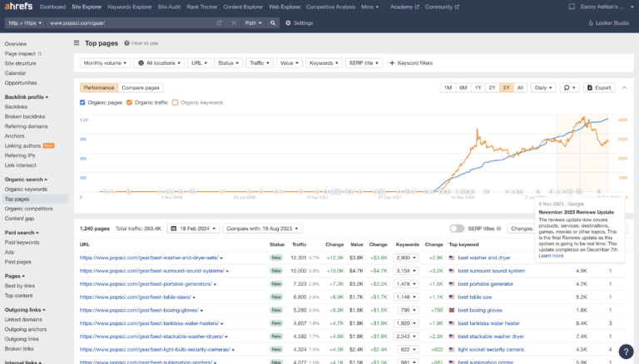Image resolution: width=639 pixels, height=364 pixels.
Task: Collapse Backlink profile section
Action: 26,97
